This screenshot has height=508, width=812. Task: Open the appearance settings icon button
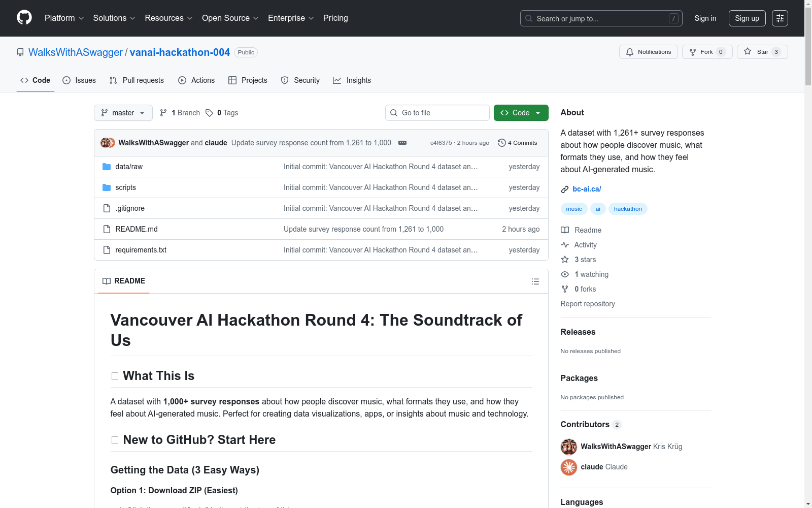[x=780, y=18]
